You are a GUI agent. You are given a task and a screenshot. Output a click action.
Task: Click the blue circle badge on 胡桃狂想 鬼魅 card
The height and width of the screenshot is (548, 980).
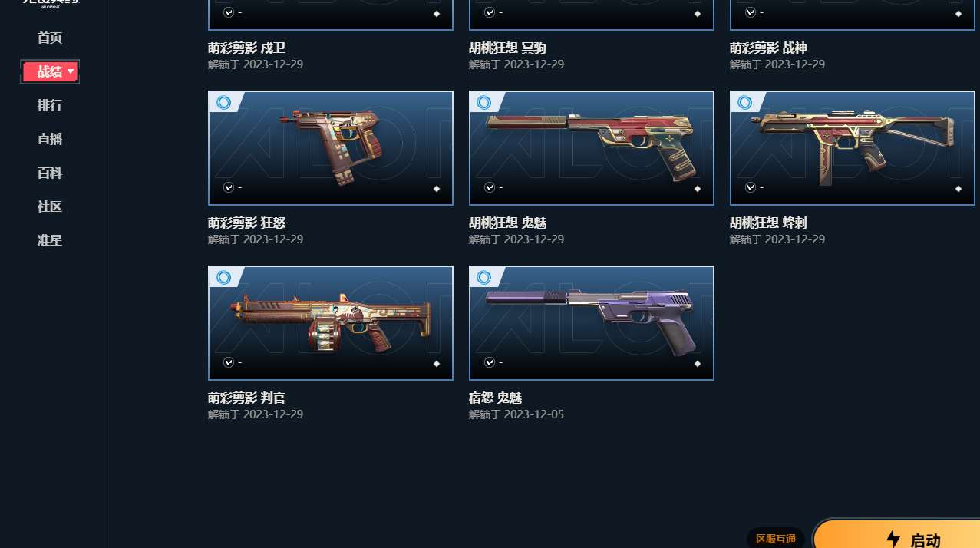(x=484, y=102)
